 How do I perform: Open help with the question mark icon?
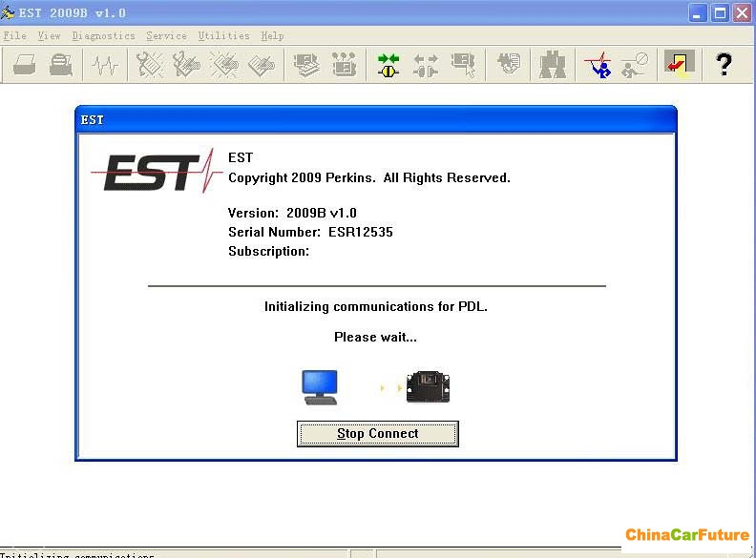[724, 65]
